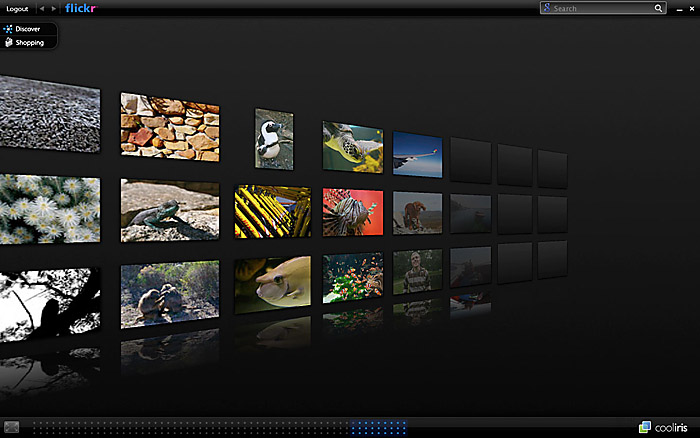700x438 pixels.
Task: Open the dim red boat photo
Action: 471,267
